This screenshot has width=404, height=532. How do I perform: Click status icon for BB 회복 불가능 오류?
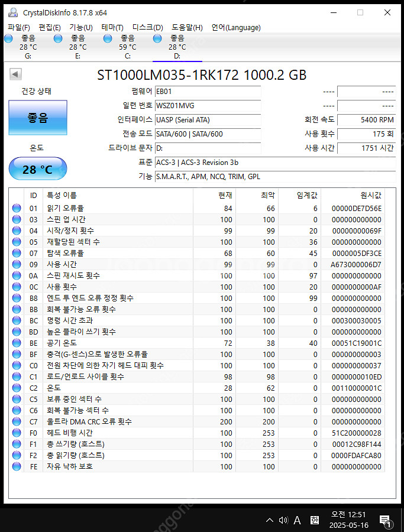(17, 309)
